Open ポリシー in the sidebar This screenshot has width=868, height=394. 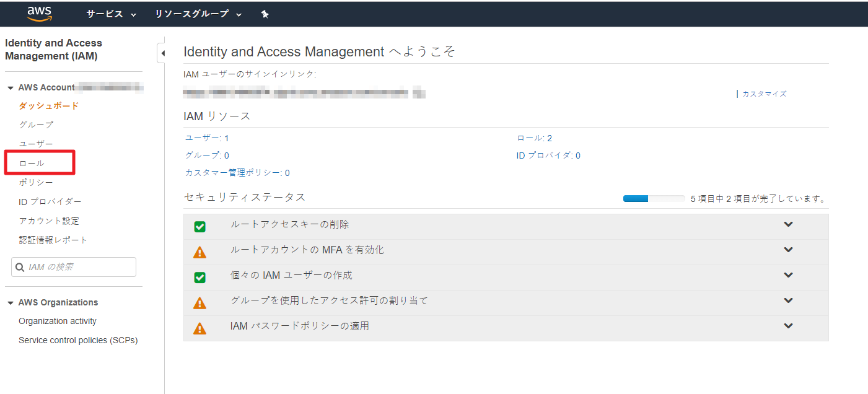click(x=36, y=182)
